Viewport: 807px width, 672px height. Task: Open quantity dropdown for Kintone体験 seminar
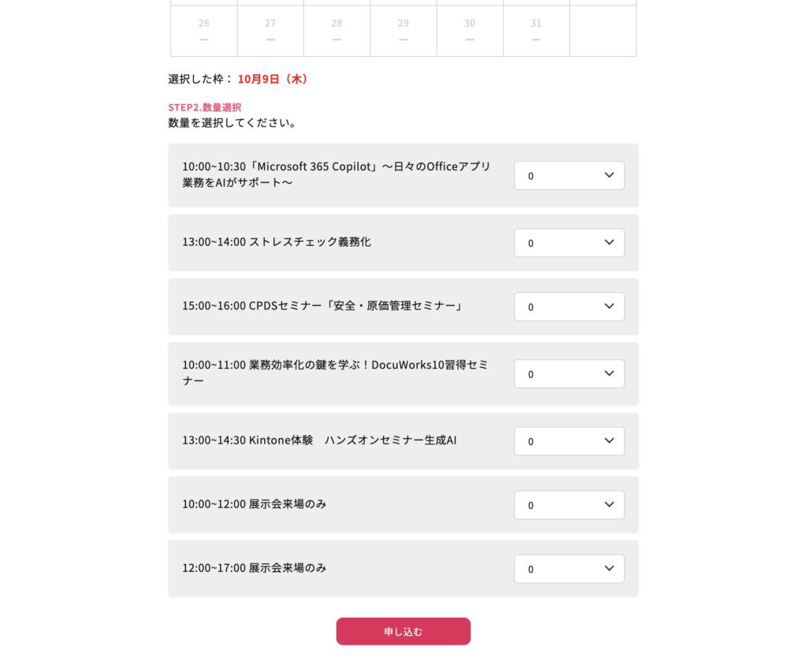569,441
